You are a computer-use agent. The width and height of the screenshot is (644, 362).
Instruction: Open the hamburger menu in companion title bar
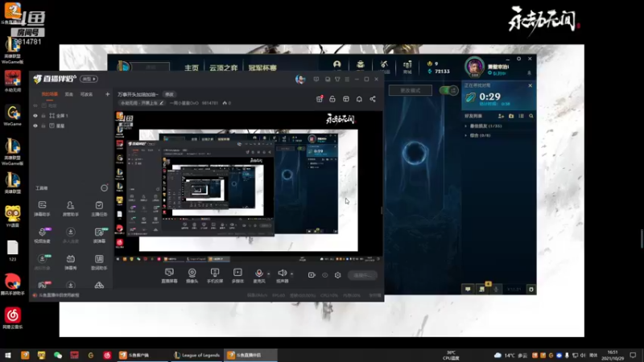click(x=347, y=79)
